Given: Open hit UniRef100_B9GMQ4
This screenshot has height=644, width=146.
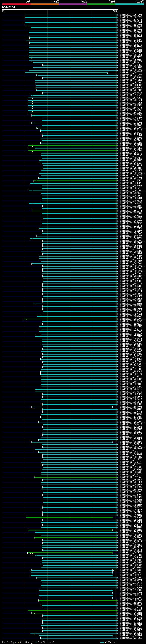Looking at the screenshot, I should (131, 25).
